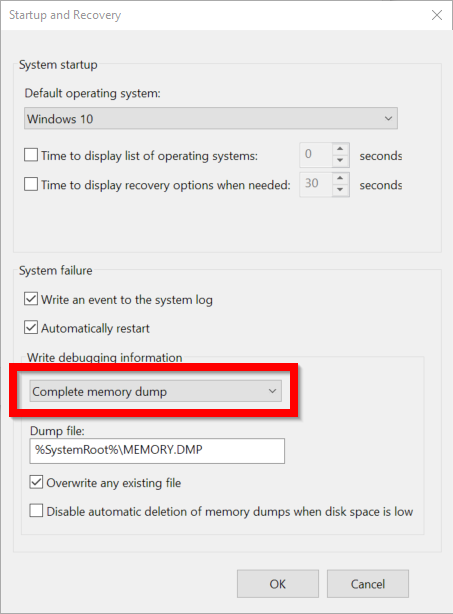The image size is (453, 614).
Task: Click the operating systems seconds value field
Action: click(316, 155)
